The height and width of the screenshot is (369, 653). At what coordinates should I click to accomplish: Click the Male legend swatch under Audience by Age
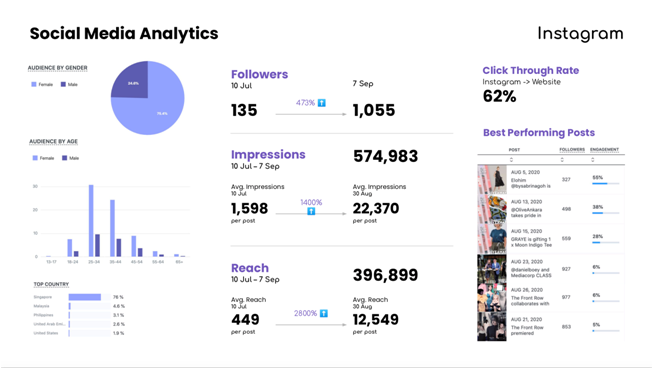click(65, 158)
